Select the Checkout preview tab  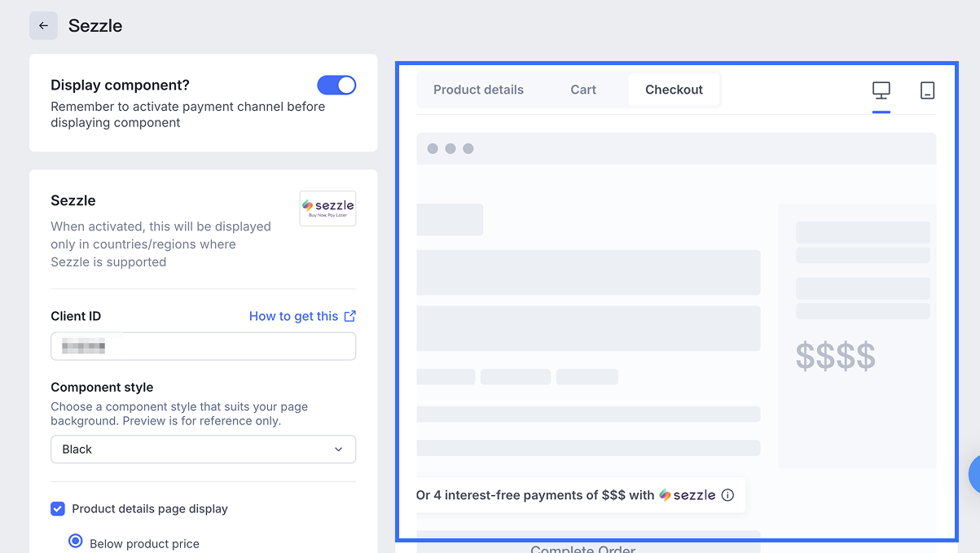click(674, 90)
